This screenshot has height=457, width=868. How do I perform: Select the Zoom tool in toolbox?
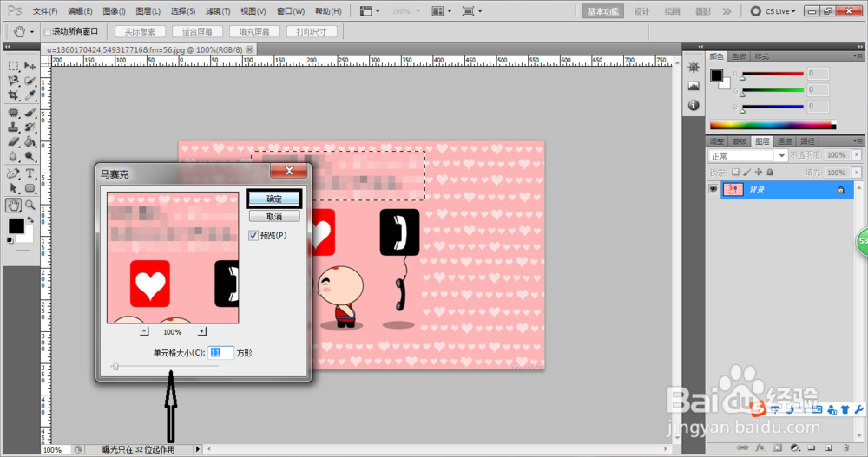coord(30,206)
